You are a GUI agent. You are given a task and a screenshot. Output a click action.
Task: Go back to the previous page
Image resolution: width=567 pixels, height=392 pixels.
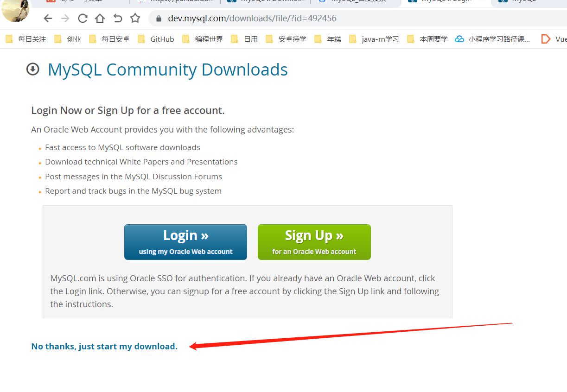click(48, 19)
